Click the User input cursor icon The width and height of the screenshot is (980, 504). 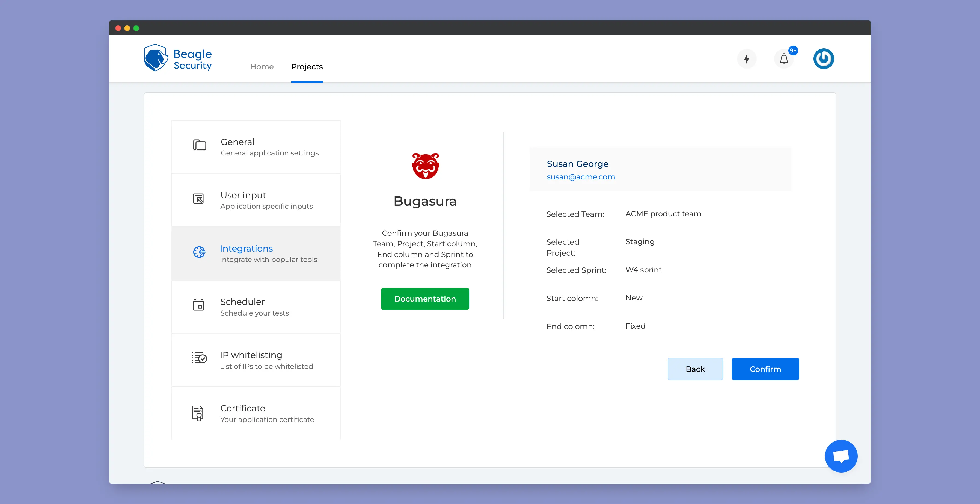pos(198,198)
